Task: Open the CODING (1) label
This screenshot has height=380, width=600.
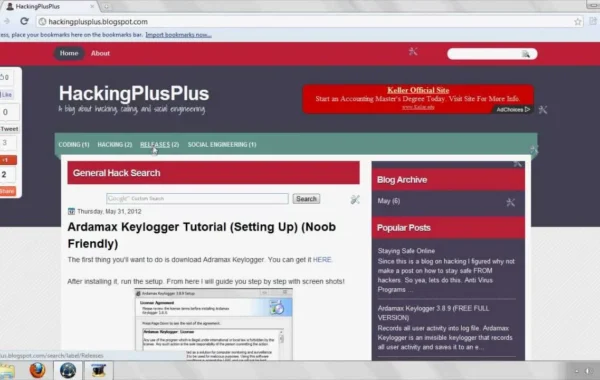Action: point(74,145)
